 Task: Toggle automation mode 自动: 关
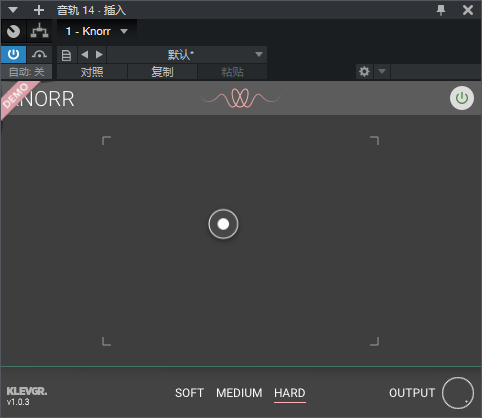(26, 72)
